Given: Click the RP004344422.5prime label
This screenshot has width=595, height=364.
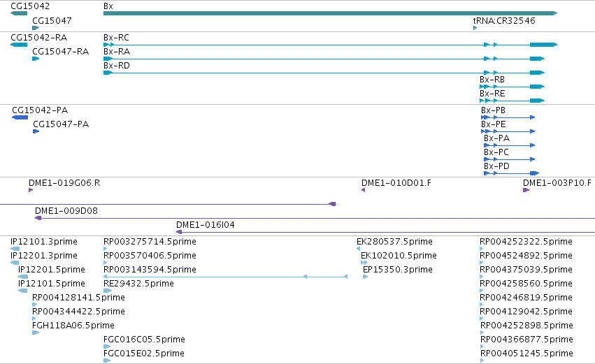Looking at the screenshot, I should point(78,312).
